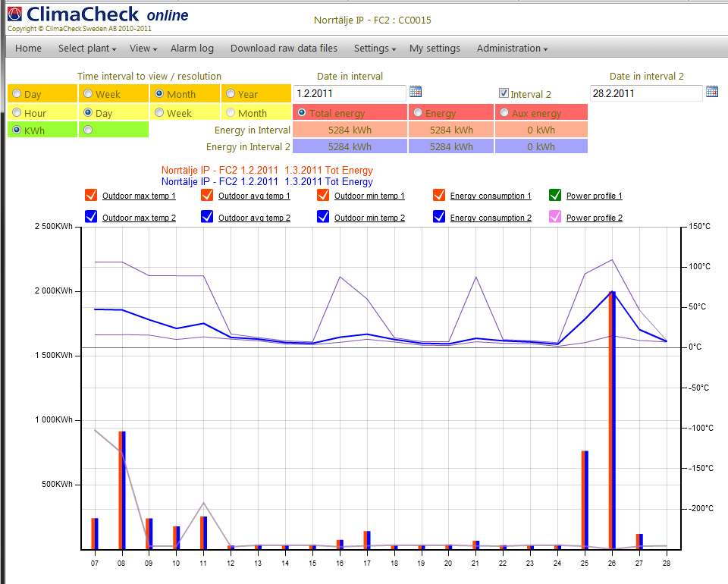Toggle the Power profile 2 checkbox
Image resolution: width=728 pixels, height=584 pixels.
pos(555,217)
